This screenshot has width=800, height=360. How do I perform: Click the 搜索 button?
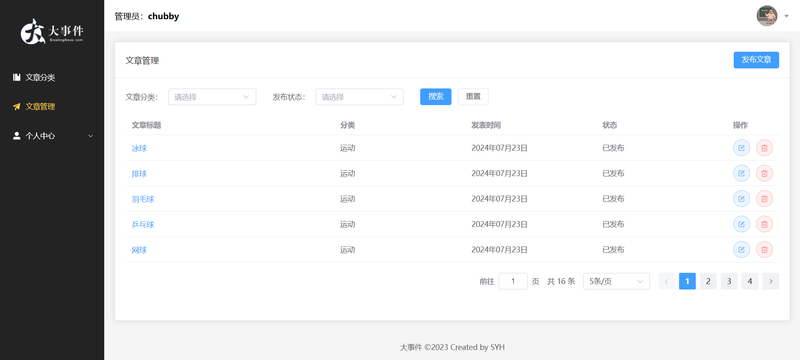[x=436, y=97]
